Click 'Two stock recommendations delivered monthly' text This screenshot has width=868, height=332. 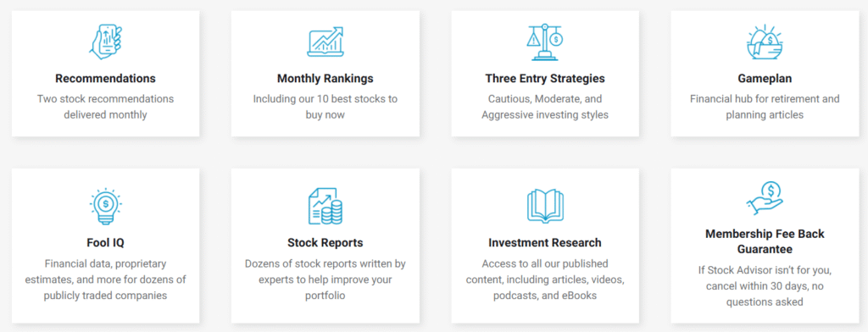coord(105,107)
